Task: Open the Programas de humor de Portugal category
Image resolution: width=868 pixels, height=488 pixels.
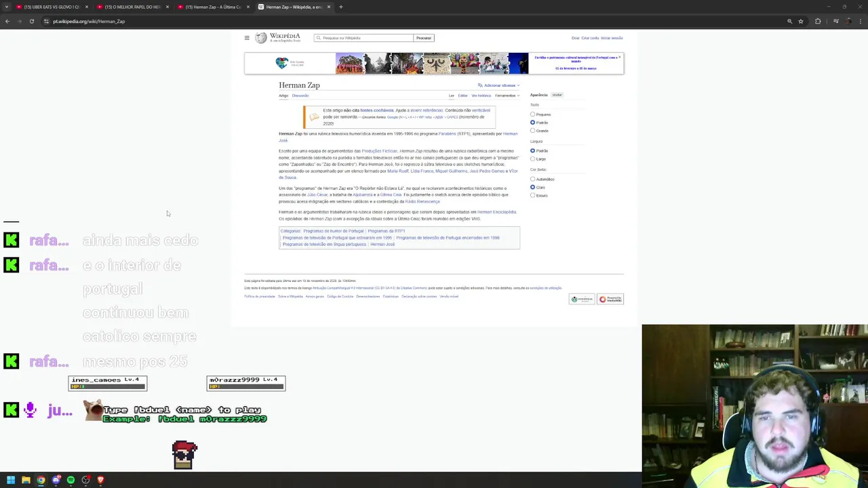Action: pos(333,231)
